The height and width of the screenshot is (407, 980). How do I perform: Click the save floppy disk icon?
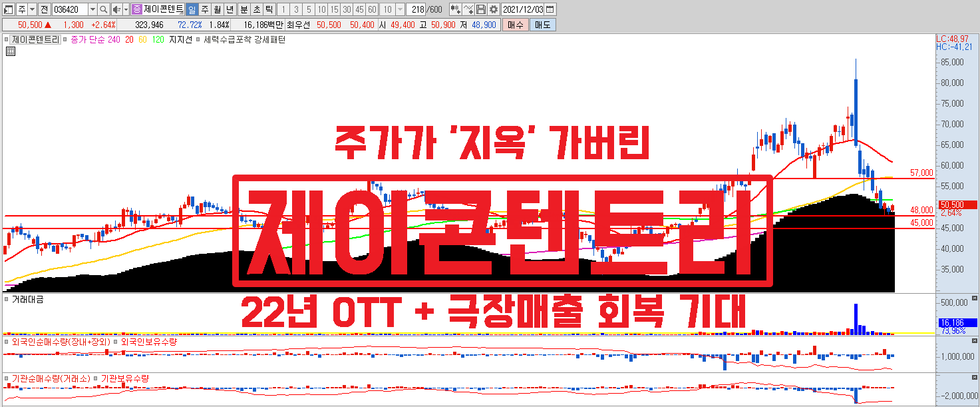click(480, 9)
